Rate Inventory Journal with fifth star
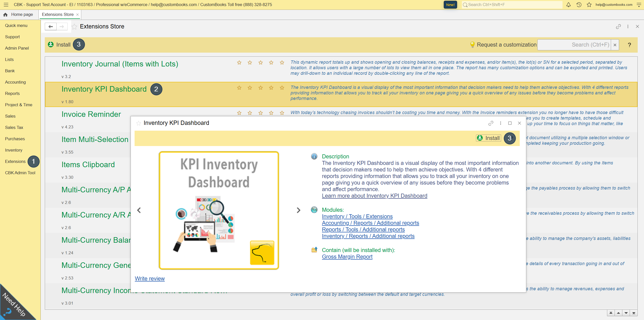The image size is (644, 320). tap(282, 62)
